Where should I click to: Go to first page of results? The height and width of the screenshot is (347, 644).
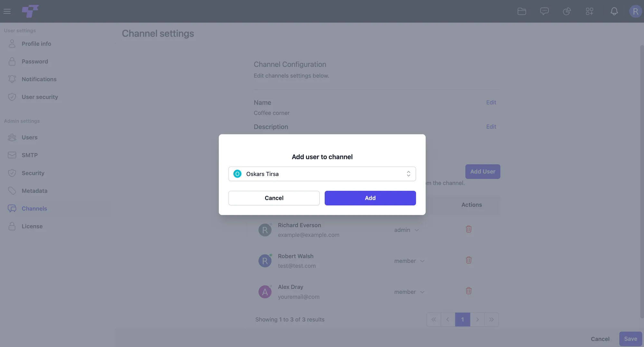coord(434,320)
